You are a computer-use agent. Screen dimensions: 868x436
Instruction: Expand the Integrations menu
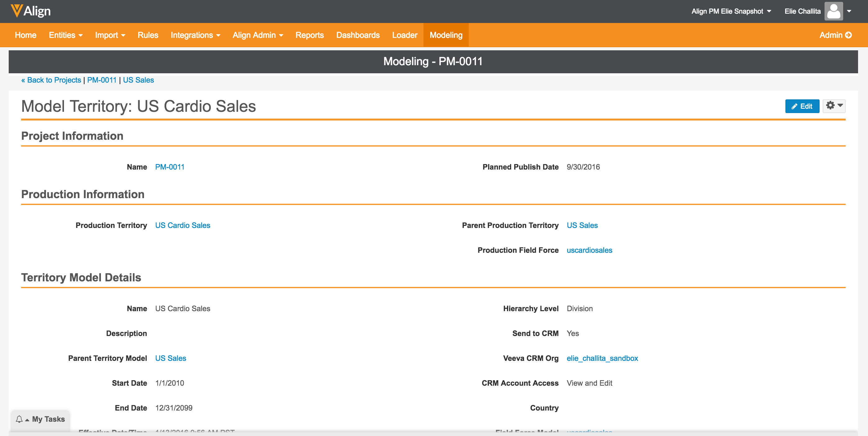coord(196,35)
